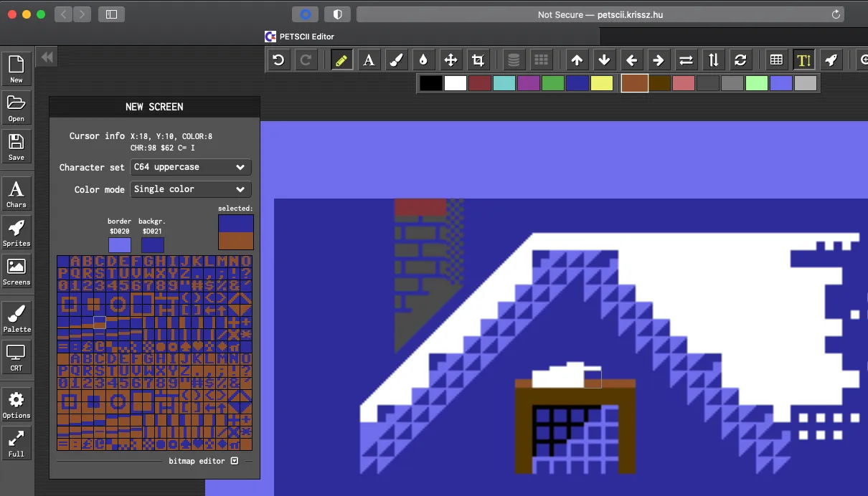Open the Chars panel
This screenshot has height=496, width=868.
tap(16, 194)
